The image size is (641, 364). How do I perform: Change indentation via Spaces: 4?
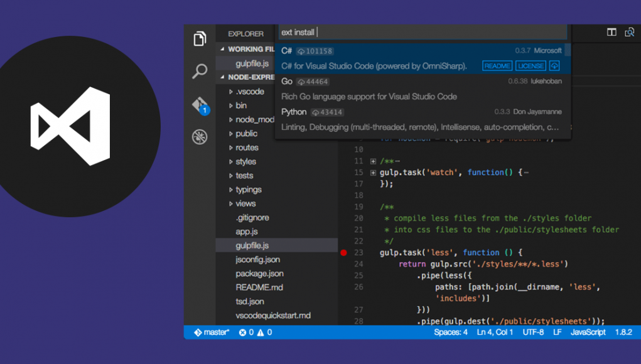click(x=451, y=333)
